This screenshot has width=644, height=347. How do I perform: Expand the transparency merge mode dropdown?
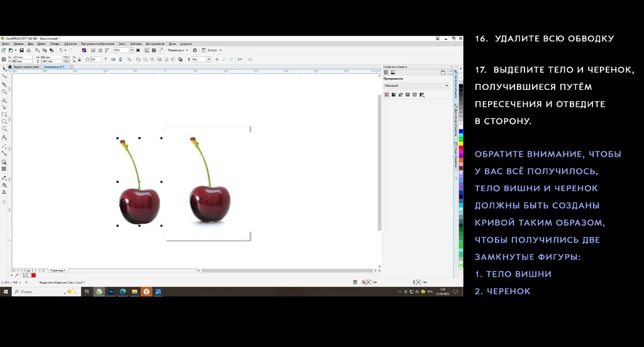pyautogui.click(x=447, y=85)
